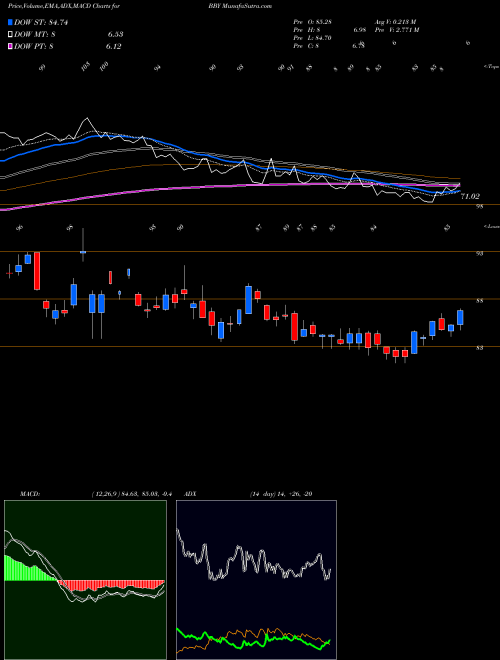
Task: Click the 93 price axis label
Action: [x=479, y=253]
